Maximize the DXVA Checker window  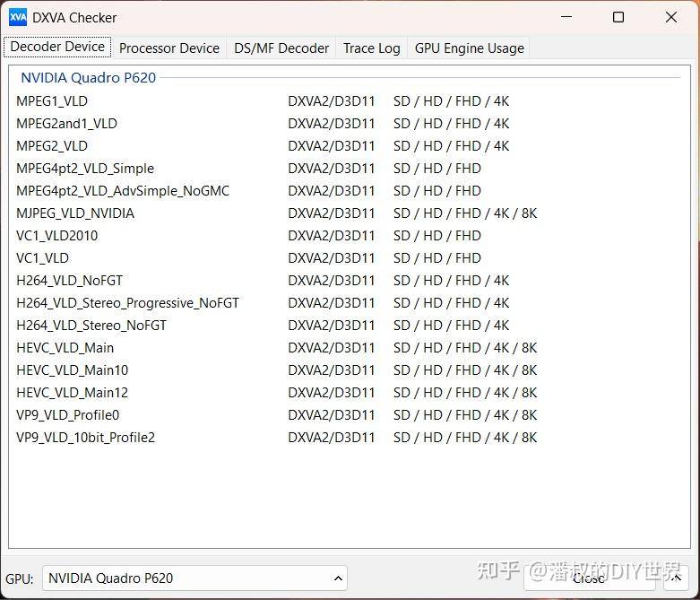(618, 17)
